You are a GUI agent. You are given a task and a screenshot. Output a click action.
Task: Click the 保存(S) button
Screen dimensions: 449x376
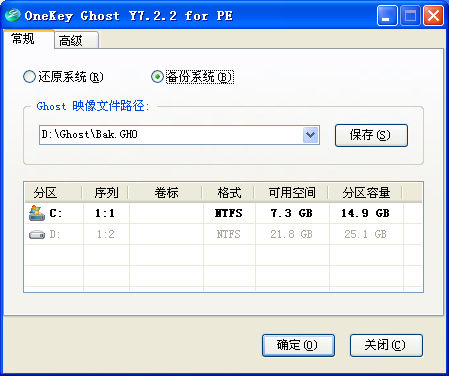coord(371,135)
